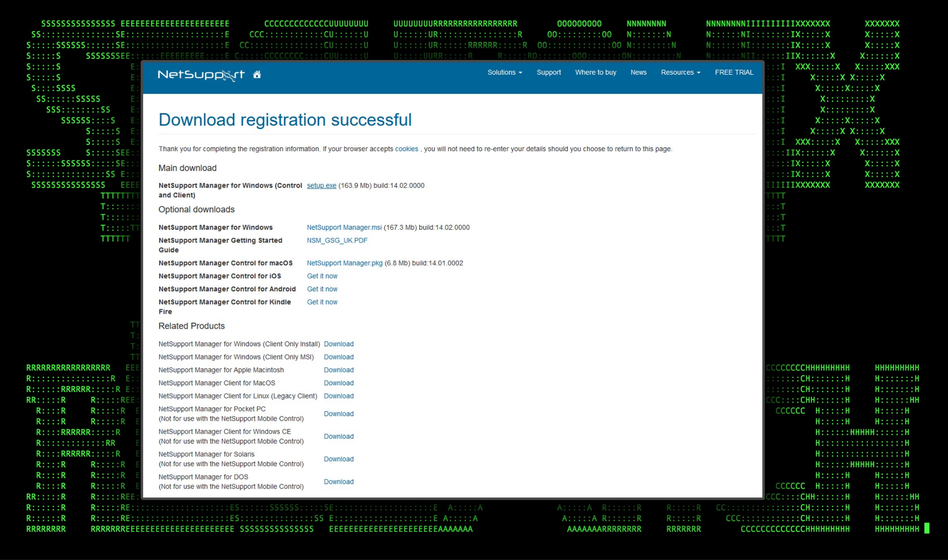Image resolution: width=948 pixels, height=560 pixels.
Task: Expand the Resources dropdown menu
Action: [680, 72]
